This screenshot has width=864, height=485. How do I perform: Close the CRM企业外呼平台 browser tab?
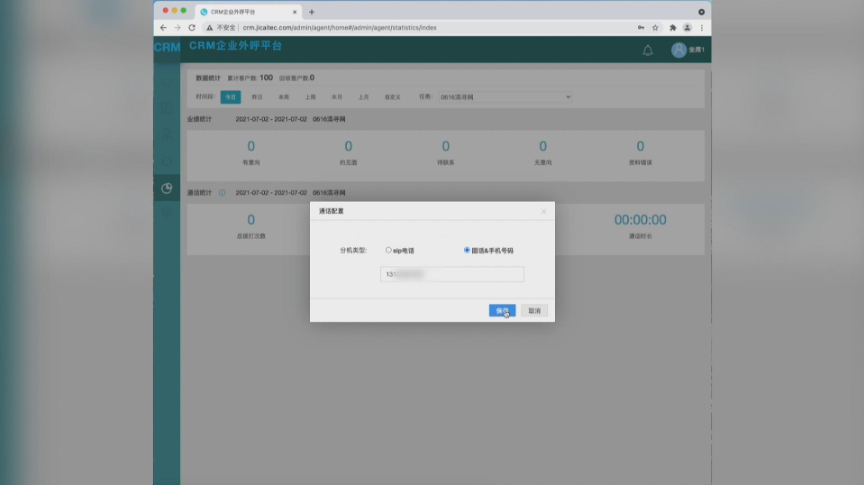click(x=295, y=12)
